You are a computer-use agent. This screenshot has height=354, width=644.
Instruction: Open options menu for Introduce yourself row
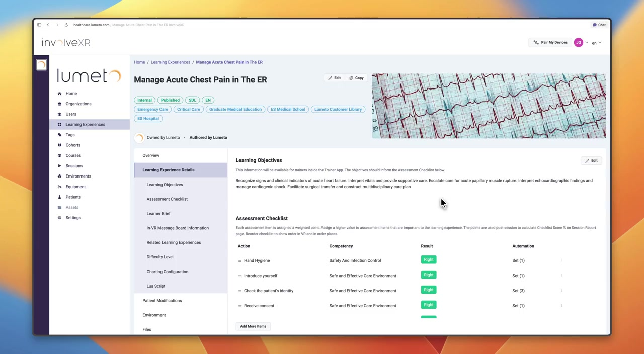[561, 276]
